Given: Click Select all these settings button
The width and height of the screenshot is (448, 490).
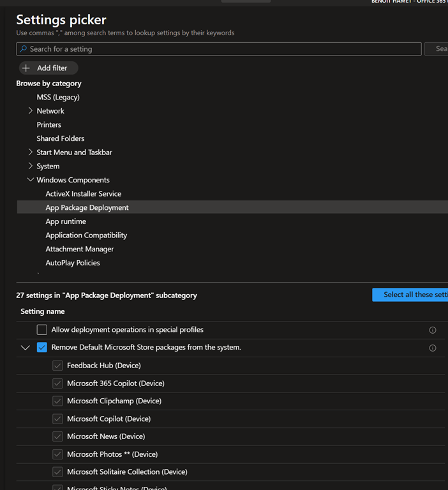Looking at the screenshot, I should [412, 295].
